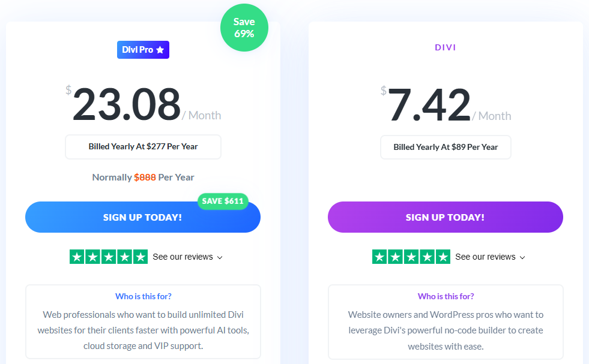
Task: Click the green Save 69% circle badge
Action: [244, 28]
